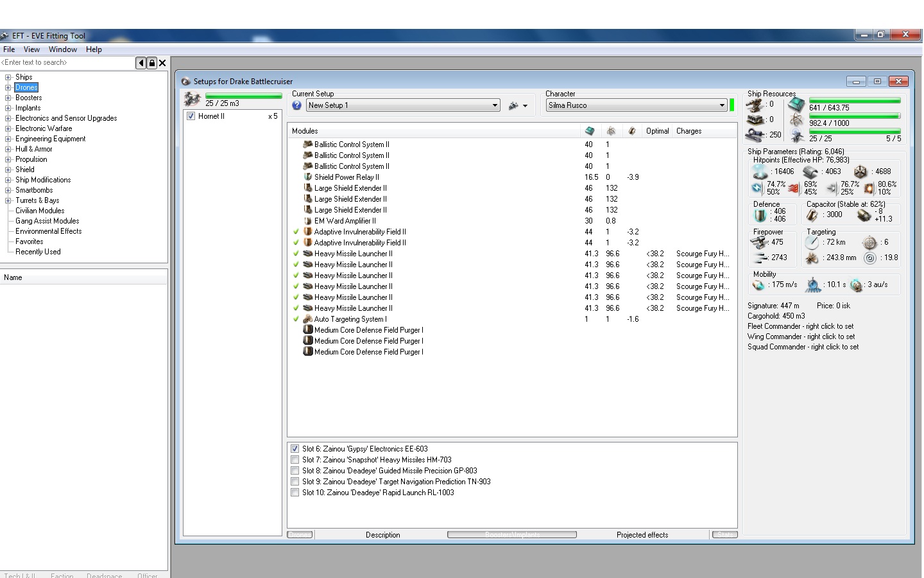This screenshot has height=578, width=924.
Task: Click the warp speed icon showing 3 au/s
Action: (856, 285)
